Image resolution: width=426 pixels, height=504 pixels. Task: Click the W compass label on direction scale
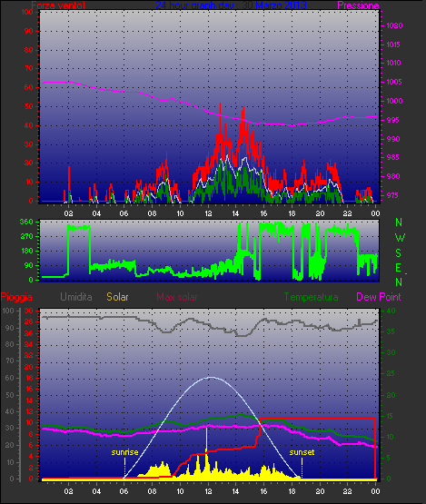click(x=400, y=238)
